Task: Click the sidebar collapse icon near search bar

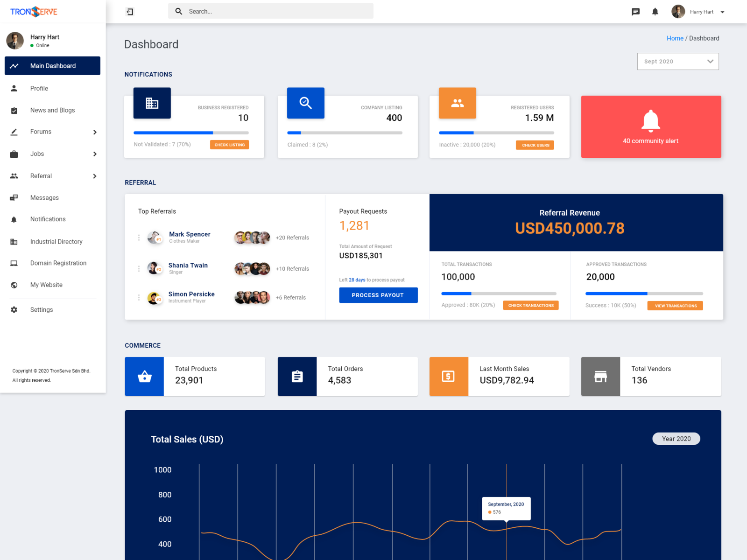Action: tap(129, 11)
